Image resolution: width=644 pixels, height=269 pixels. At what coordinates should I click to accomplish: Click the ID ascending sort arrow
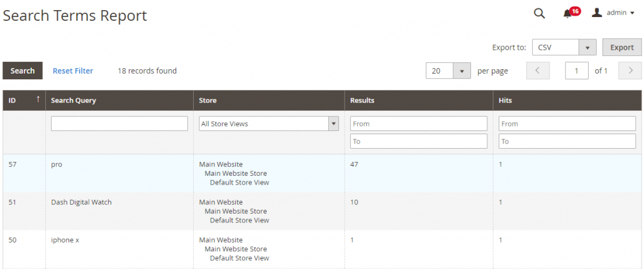coord(38,99)
